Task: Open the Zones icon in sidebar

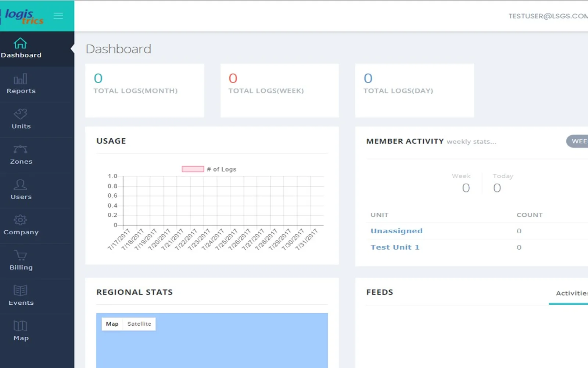Action: coord(20,149)
